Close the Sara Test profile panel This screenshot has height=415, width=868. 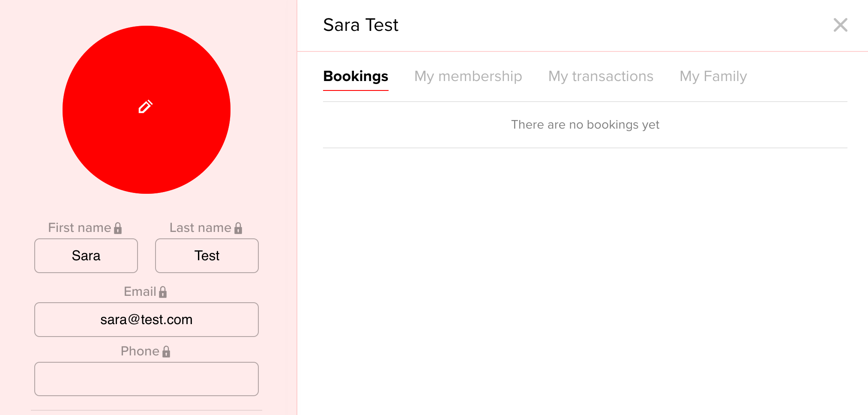pos(840,25)
